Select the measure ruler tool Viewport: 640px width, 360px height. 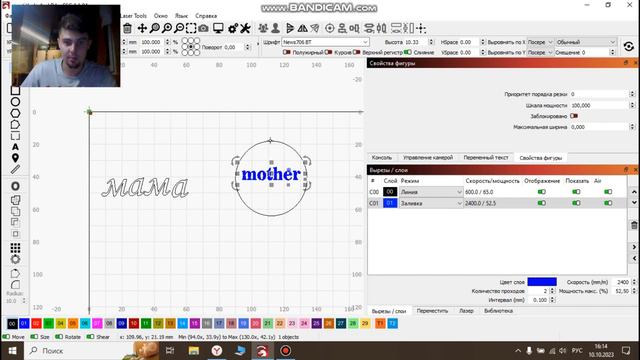pyautogui.click(x=15, y=169)
